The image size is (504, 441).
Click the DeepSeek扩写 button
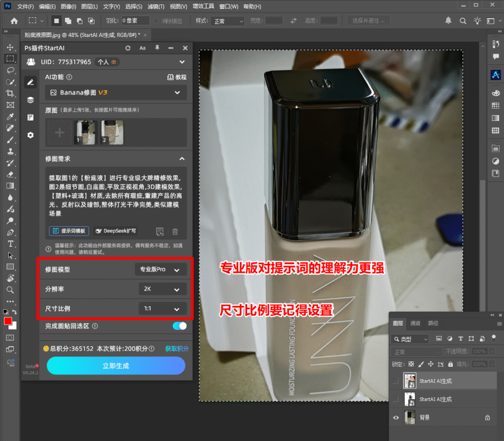[x=116, y=231]
